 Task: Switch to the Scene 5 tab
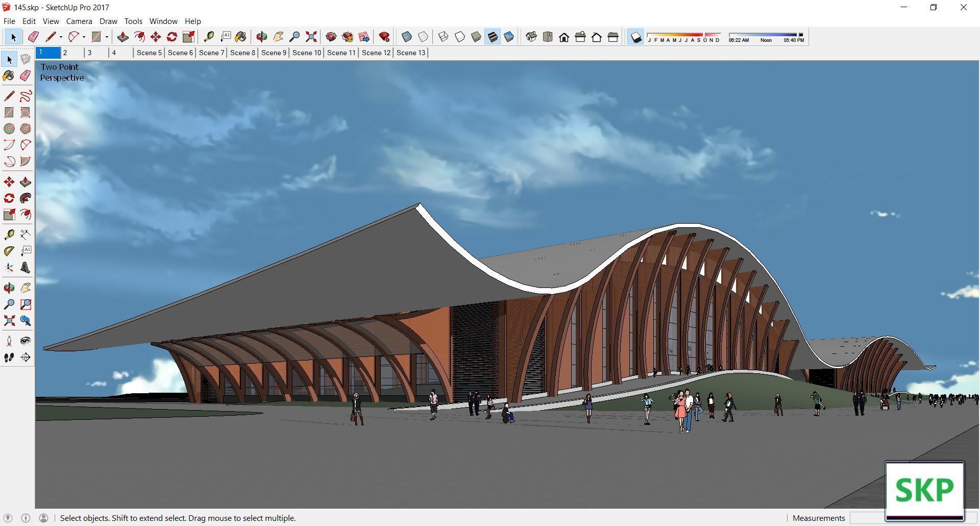(149, 53)
